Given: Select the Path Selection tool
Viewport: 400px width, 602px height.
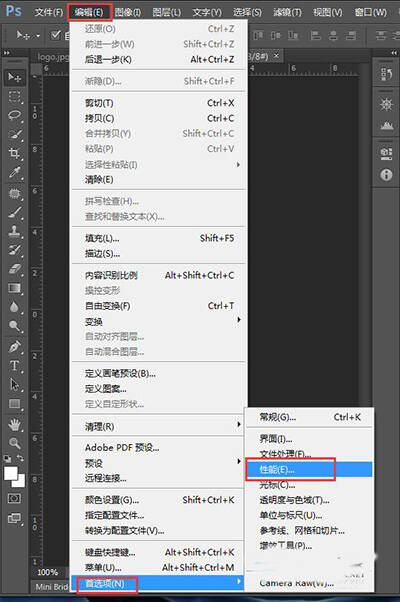Looking at the screenshot, I should [x=14, y=385].
